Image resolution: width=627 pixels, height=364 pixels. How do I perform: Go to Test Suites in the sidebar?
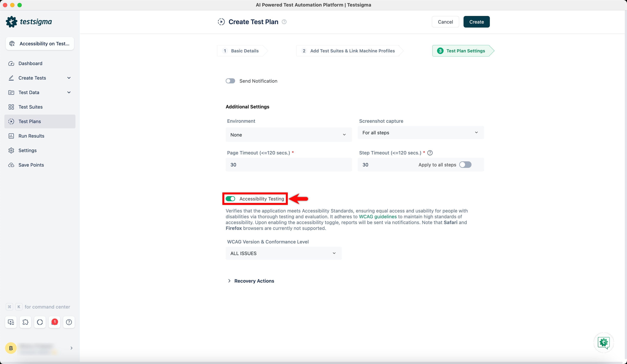(x=31, y=107)
